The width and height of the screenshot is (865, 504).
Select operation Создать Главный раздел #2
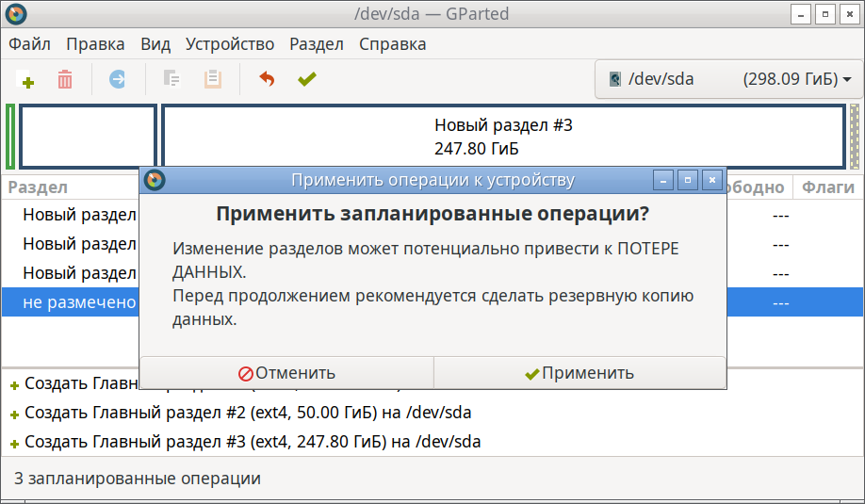248,413
